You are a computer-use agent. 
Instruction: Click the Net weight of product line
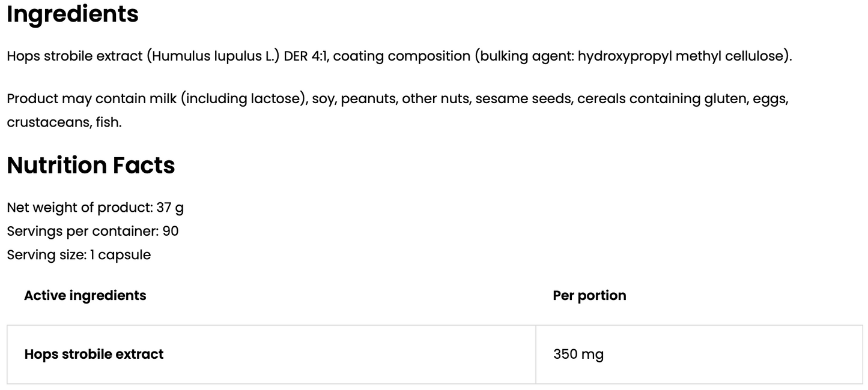(x=96, y=208)
